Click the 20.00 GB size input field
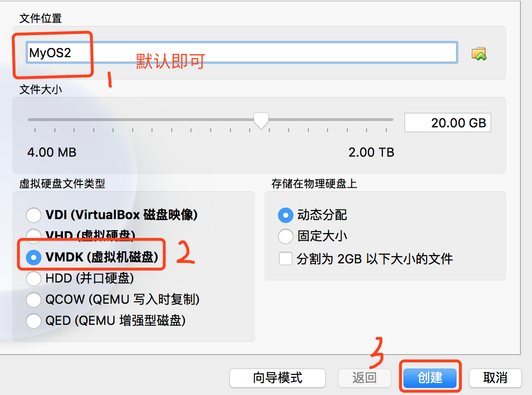 pos(447,123)
